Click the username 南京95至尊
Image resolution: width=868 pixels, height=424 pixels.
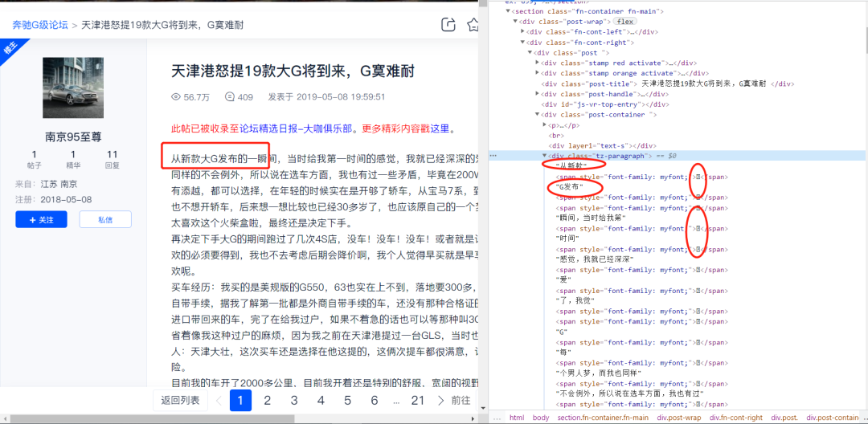[73, 137]
